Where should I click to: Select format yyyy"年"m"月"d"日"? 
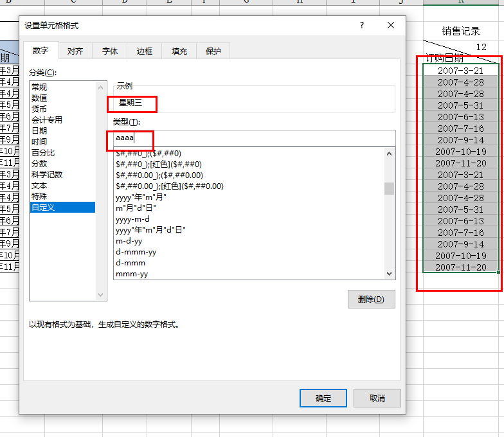[151, 229]
